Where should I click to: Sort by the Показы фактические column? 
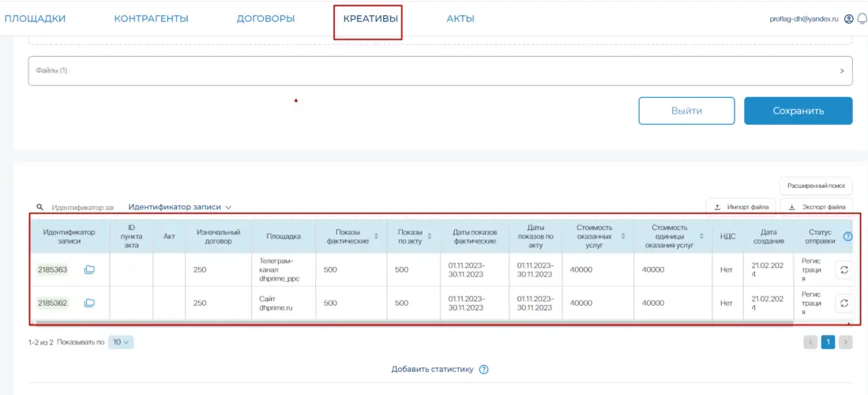pyautogui.click(x=376, y=236)
